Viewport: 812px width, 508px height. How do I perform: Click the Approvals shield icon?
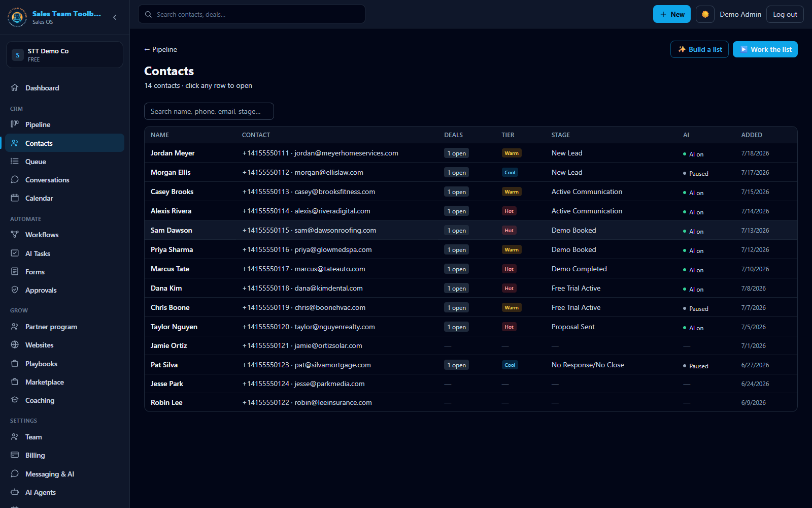pyautogui.click(x=15, y=290)
